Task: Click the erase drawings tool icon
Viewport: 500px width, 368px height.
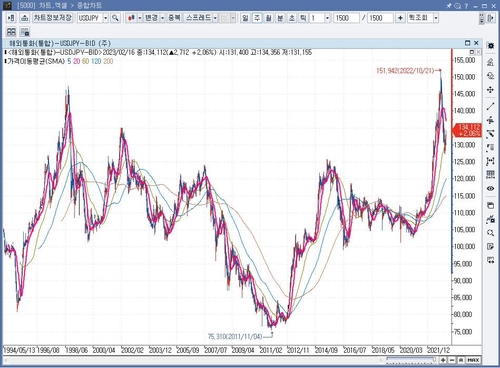Action: [x=490, y=219]
